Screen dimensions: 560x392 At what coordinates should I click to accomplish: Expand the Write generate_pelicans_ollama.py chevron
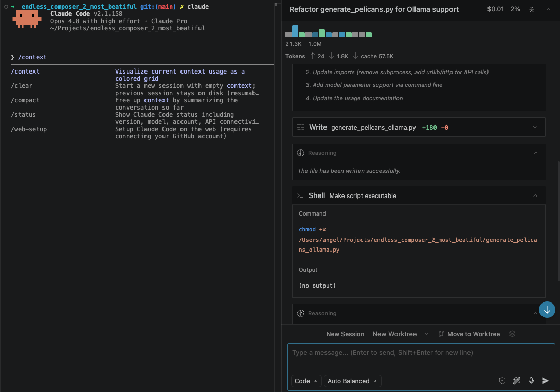[535, 127]
